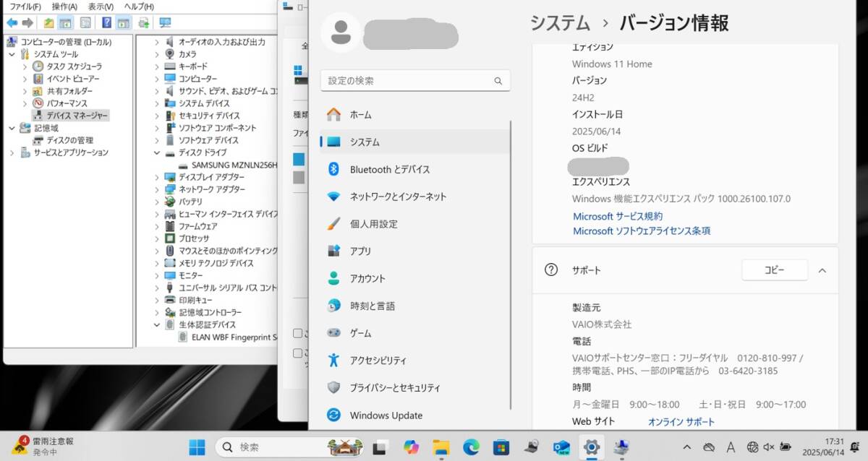The width and height of the screenshot is (868, 461).
Task: Tick the lower checkbox in the middle window
Action: point(297,353)
